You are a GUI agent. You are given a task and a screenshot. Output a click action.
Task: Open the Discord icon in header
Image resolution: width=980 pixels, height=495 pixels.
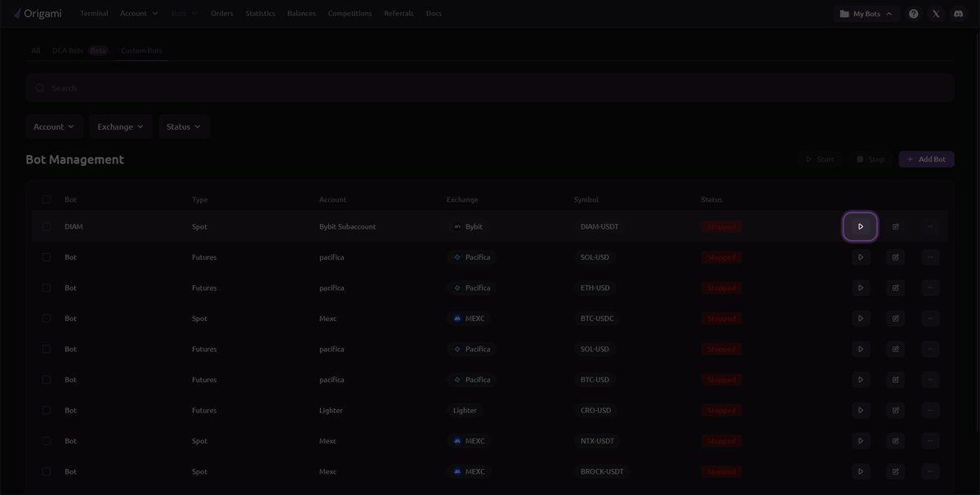(x=958, y=14)
